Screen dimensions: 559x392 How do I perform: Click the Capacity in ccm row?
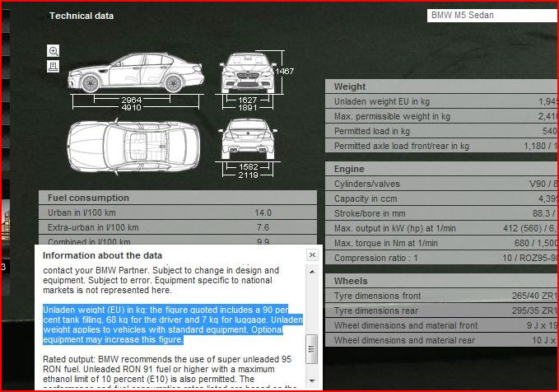coord(442,198)
